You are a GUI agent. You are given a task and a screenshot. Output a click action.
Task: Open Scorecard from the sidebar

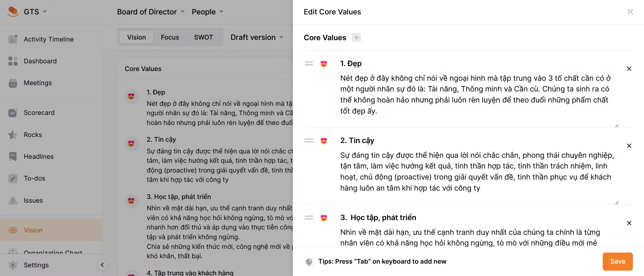[39, 113]
